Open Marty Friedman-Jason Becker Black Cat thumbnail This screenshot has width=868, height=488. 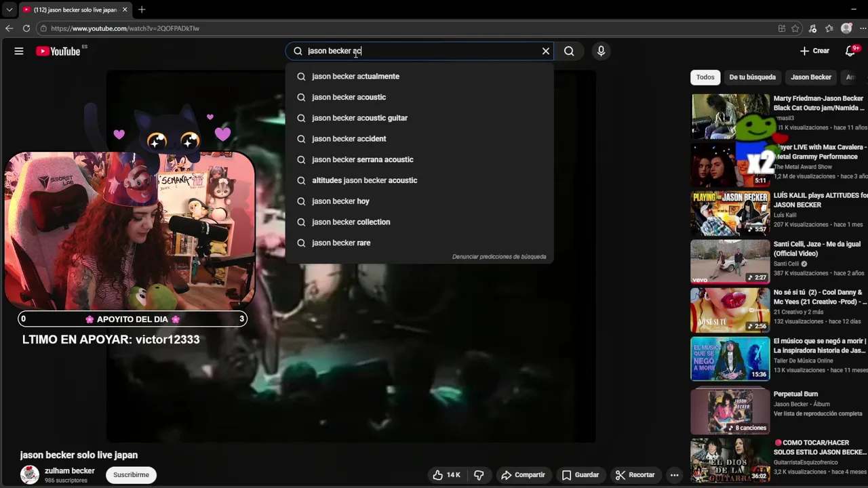pos(730,116)
